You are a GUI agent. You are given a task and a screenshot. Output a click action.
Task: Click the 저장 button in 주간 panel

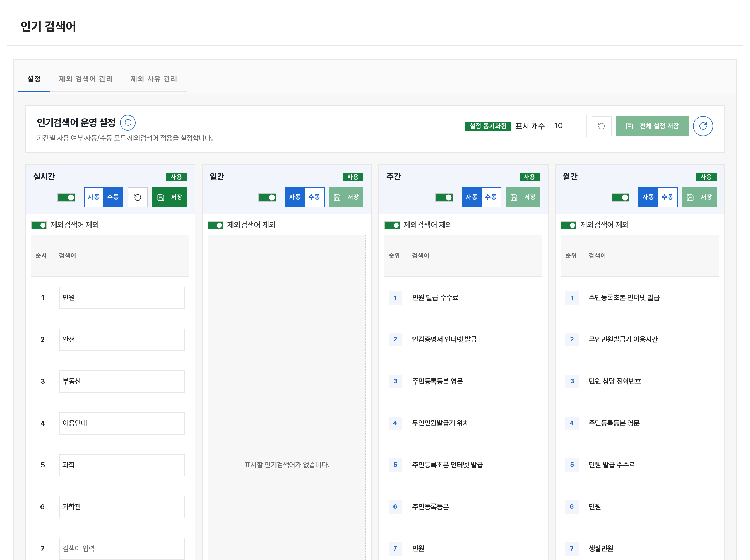(x=523, y=197)
